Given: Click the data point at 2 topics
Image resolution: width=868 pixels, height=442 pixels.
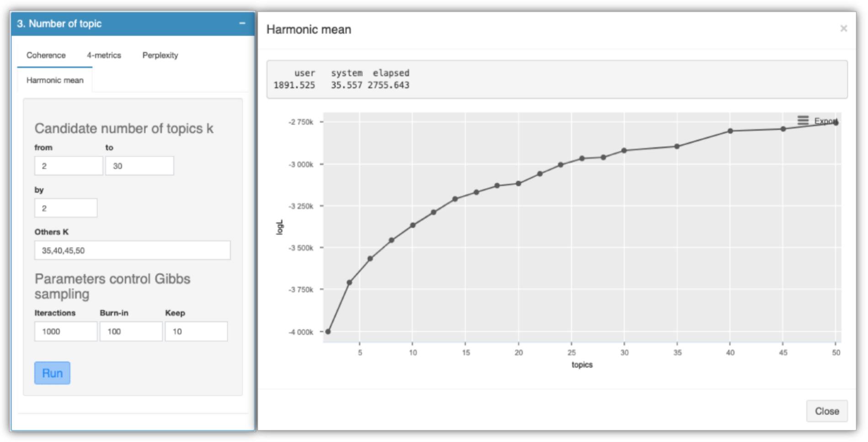Looking at the screenshot, I should click(328, 331).
